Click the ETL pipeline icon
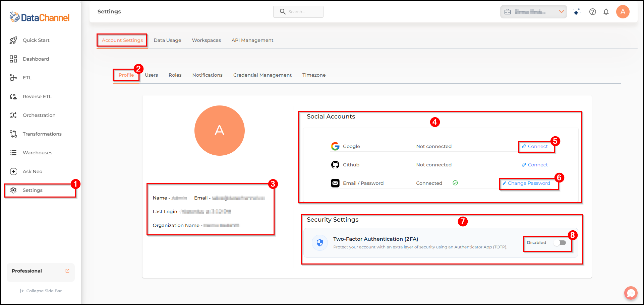644x305 pixels. (x=13, y=78)
